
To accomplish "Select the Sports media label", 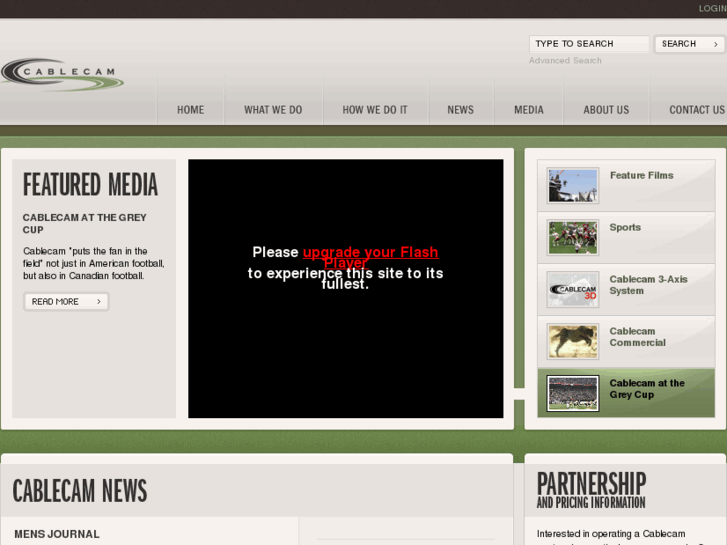I will coord(625,227).
